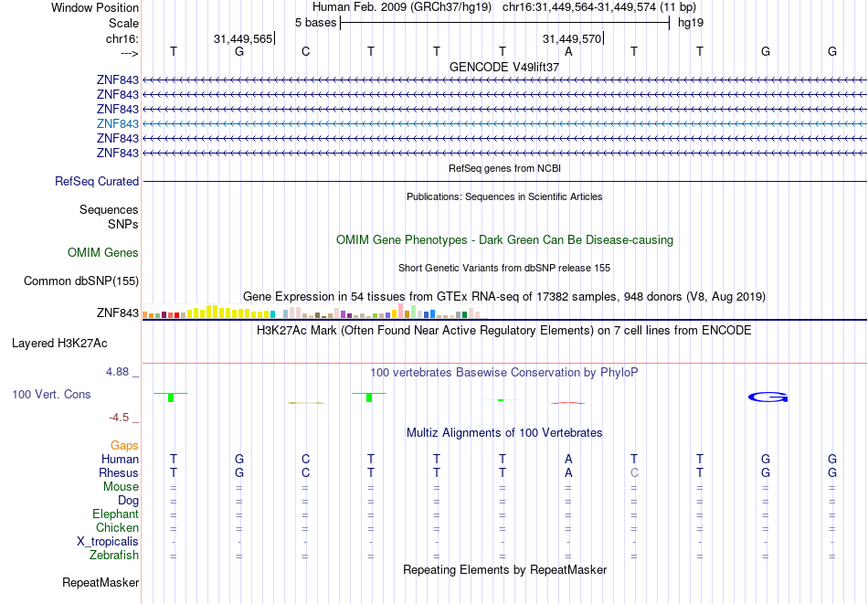Click the A base in the ruler sequence row

[568, 51]
